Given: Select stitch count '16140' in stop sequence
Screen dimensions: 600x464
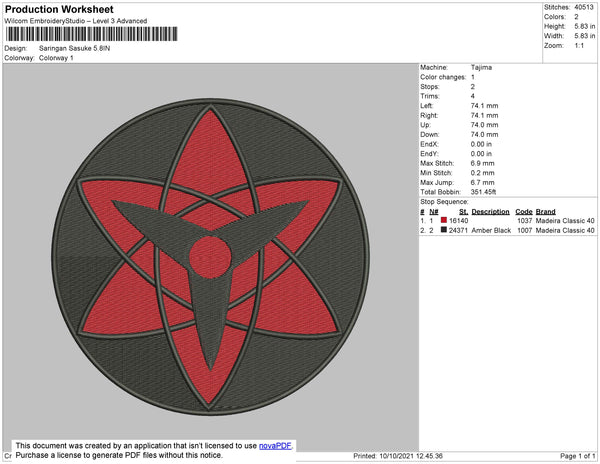Looking at the screenshot, I should (458, 221).
